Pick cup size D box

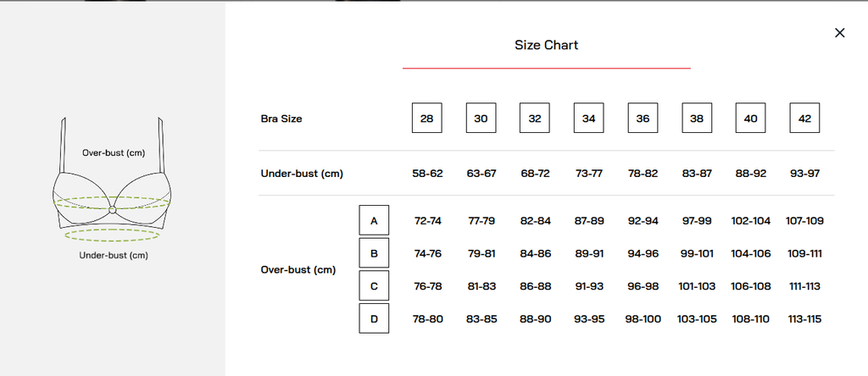coord(374,318)
